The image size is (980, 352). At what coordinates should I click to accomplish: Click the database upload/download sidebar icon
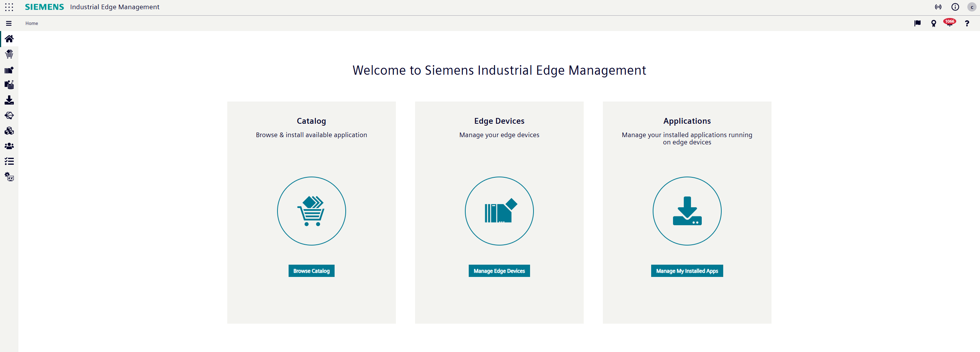pos(9,85)
